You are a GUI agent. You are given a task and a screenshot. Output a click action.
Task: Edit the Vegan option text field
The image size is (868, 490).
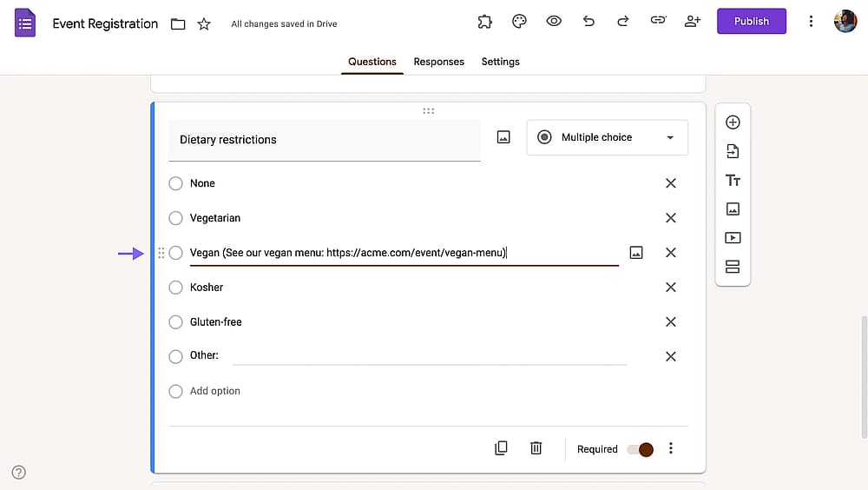[404, 254]
